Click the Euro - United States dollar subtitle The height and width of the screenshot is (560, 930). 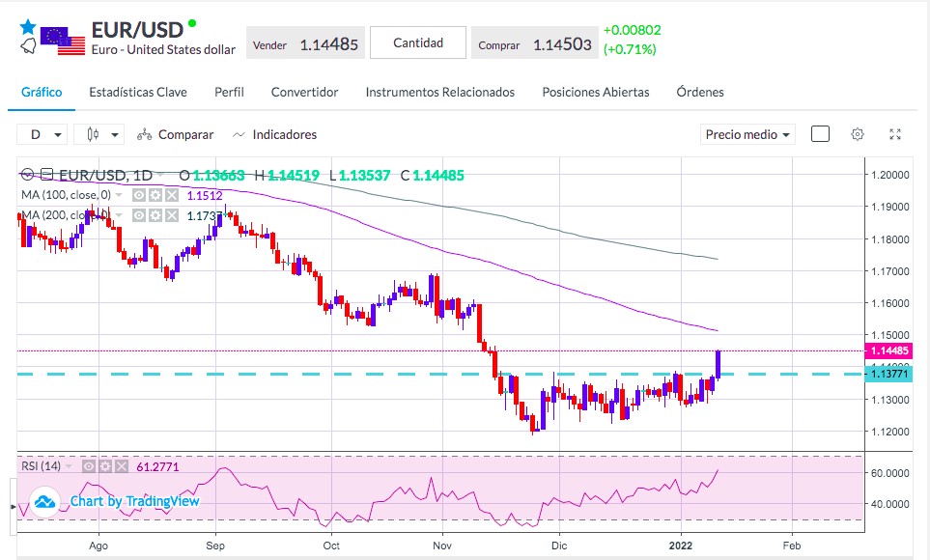(x=163, y=50)
